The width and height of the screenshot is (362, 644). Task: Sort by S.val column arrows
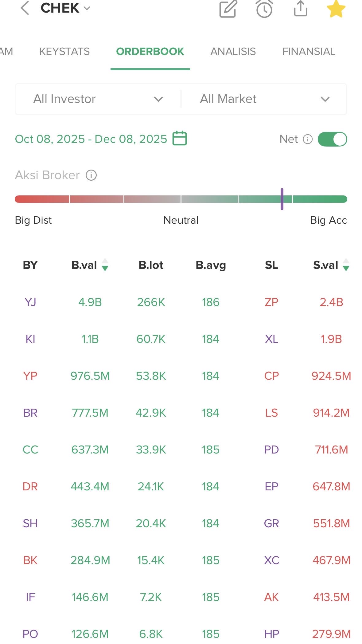346,265
